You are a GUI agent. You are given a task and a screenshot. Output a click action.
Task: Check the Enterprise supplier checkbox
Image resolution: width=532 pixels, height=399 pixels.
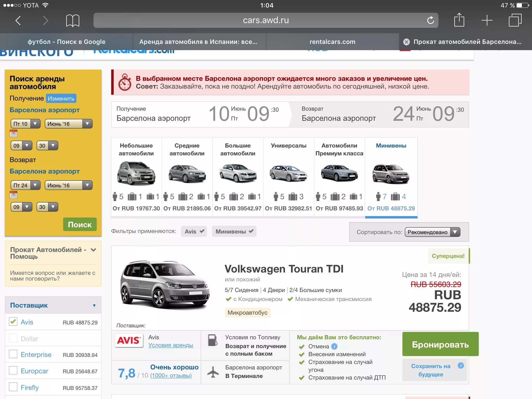pyautogui.click(x=13, y=354)
